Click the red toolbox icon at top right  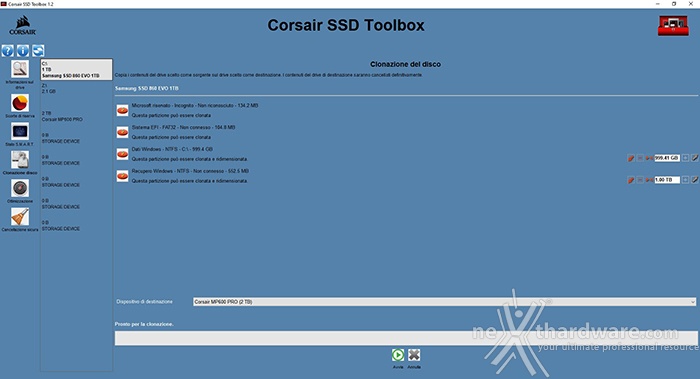click(673, 26)
